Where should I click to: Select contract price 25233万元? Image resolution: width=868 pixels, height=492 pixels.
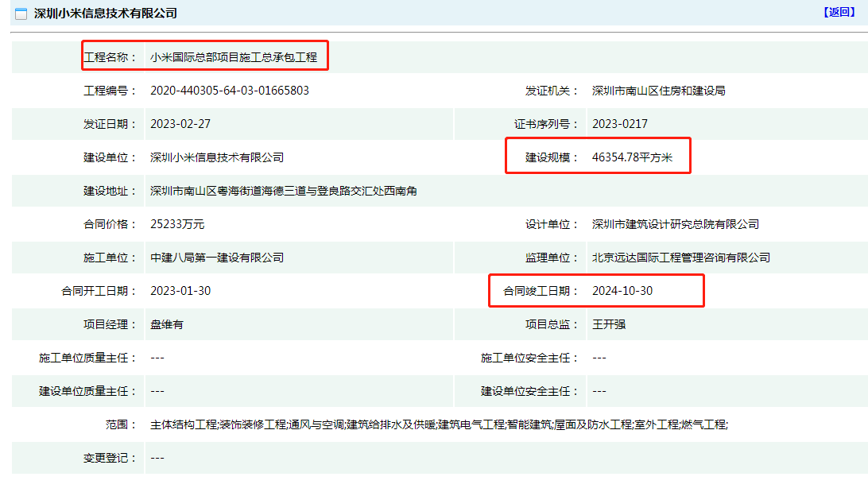pyautogui.click(x=177, y=224)
